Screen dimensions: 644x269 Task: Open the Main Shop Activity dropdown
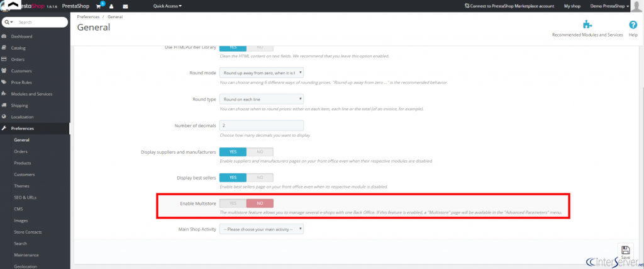pyautogui.click(x=262, y=229)
